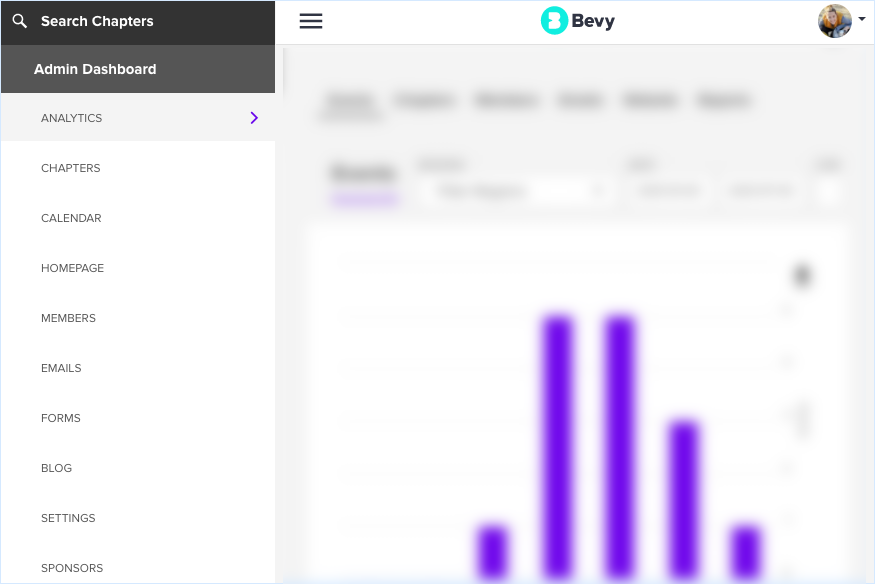The height and width of the screenshot is (584, 875).
Task: Open the filter dropdown above the chart
Action: (x=513, y=190)
